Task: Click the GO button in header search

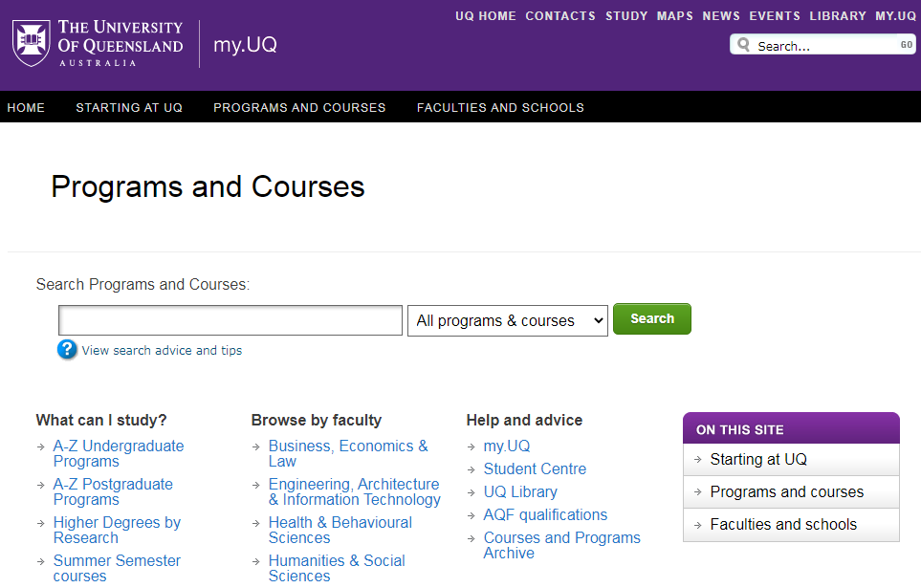Action: [x=907, y=45]
